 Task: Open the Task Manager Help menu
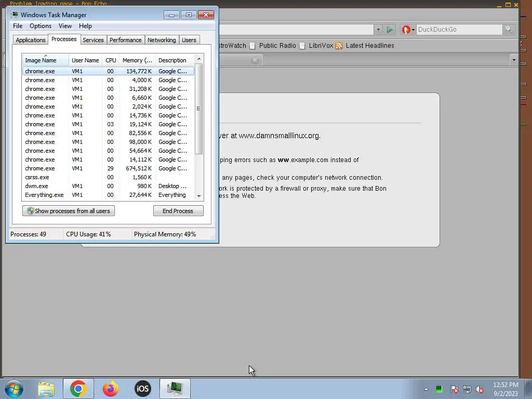coord(85,26)
